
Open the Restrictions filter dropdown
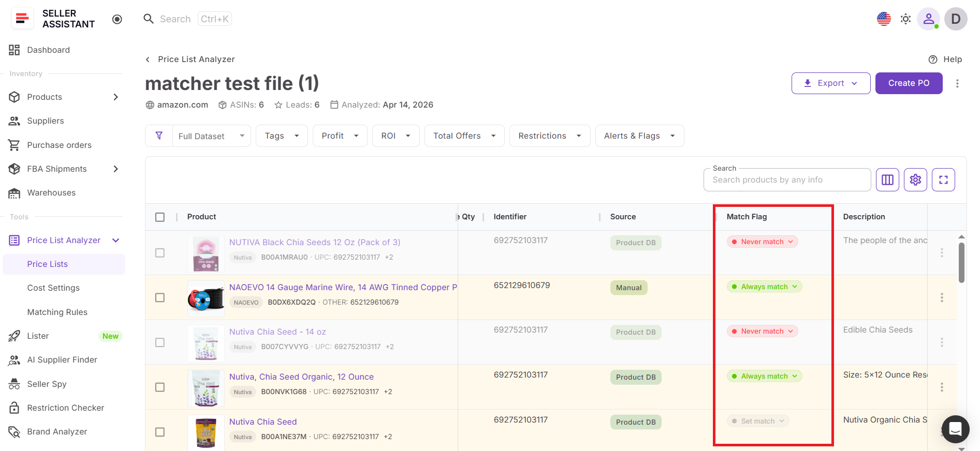pos(550,136)
